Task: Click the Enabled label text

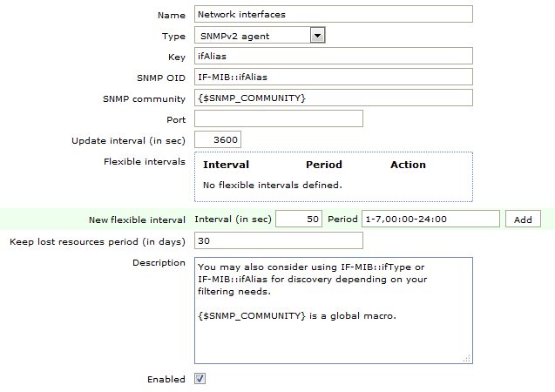Action: pos(166,379)
